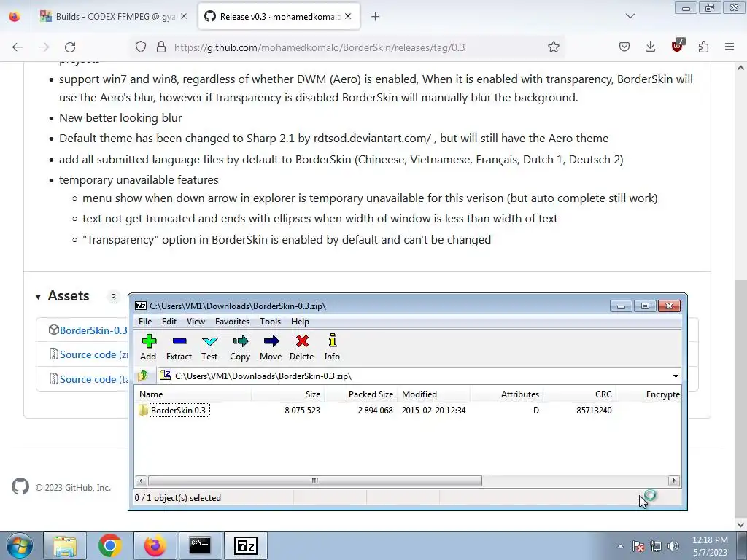
Task: Click the 7-Zip horizontal scrollbar thumb
Action: click(x=315, y=481)
